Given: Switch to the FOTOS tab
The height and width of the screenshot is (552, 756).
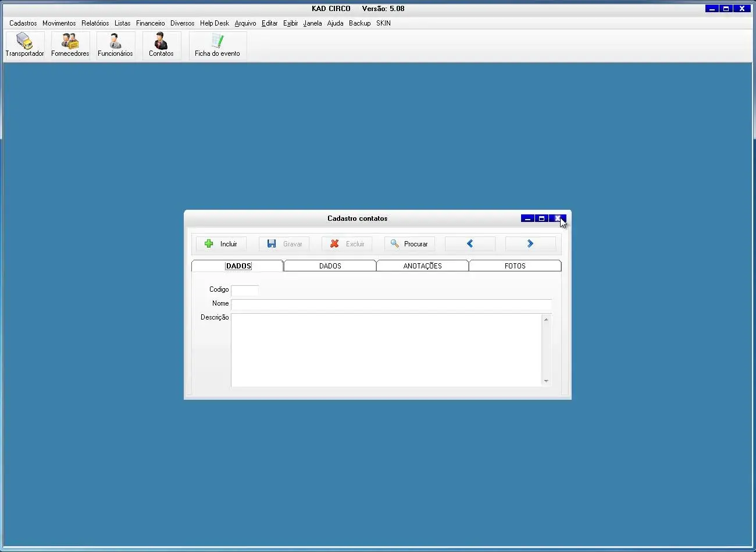Looking at the screenshot, I should coord(515,266).
